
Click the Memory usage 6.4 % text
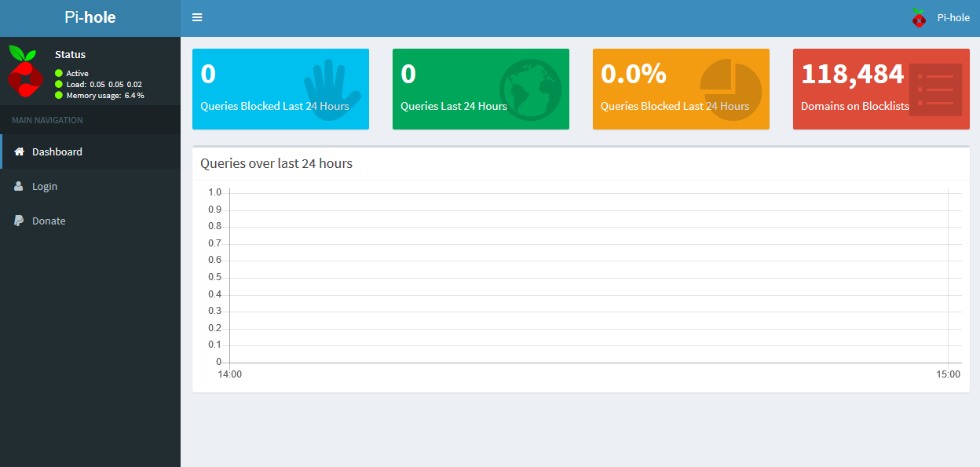[105, 95]
